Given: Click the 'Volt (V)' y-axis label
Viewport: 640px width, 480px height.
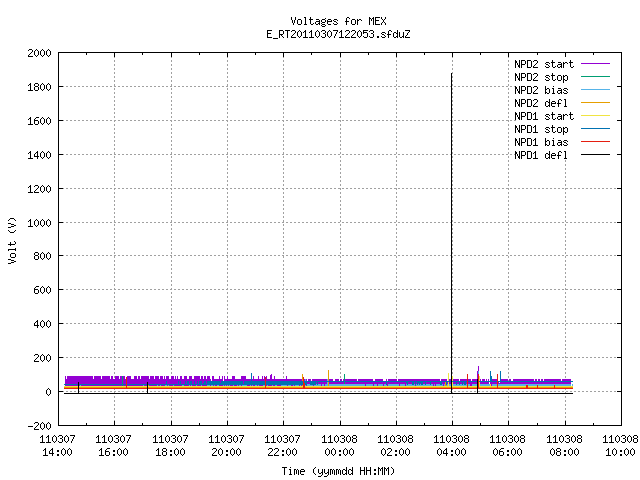Looking at the screenshot, I should coord(12,240).
